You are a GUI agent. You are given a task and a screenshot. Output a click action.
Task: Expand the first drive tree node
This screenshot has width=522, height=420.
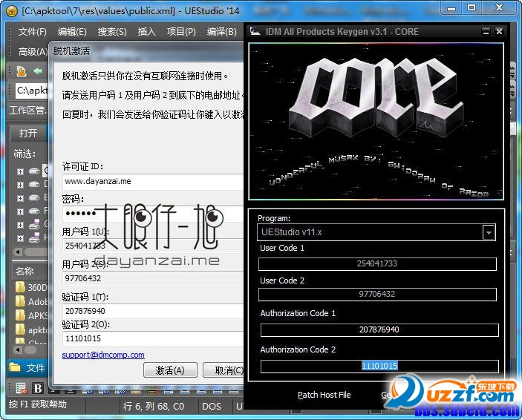[x=20, y=171]
